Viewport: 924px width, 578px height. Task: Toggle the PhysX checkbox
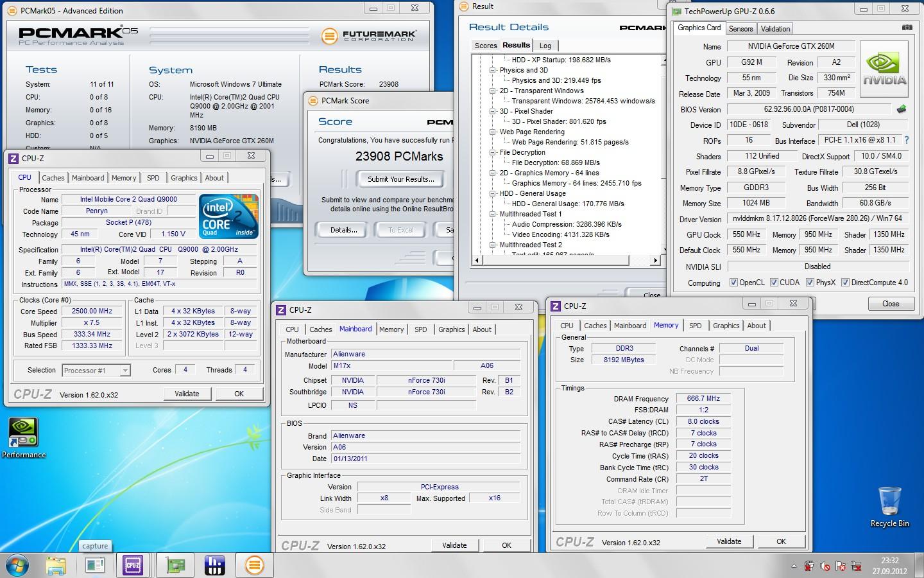pyautogui.click(x=810, y=283)
